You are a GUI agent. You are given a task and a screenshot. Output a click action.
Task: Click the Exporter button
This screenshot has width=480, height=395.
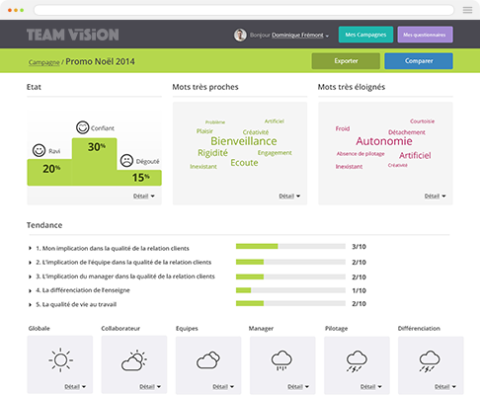point(346,61)
